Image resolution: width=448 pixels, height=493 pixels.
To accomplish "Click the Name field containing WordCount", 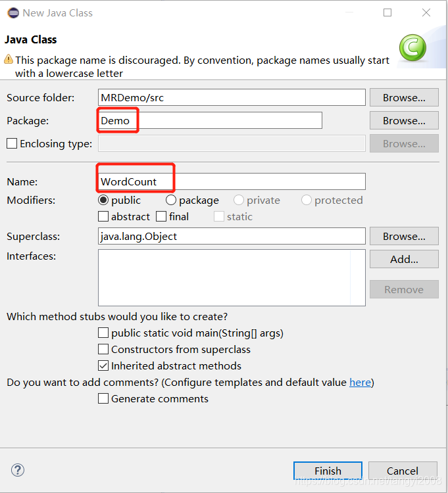I will coord(232,181).
